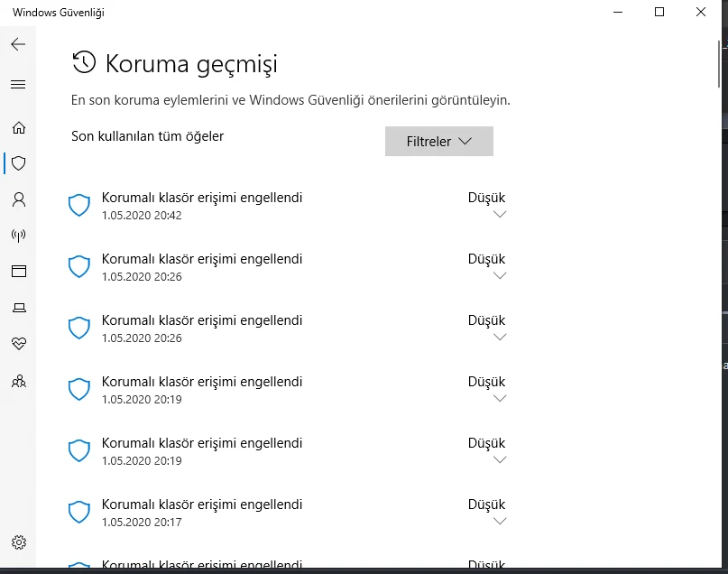Open Firewall & network protection icon

click(x=19, y=236)
